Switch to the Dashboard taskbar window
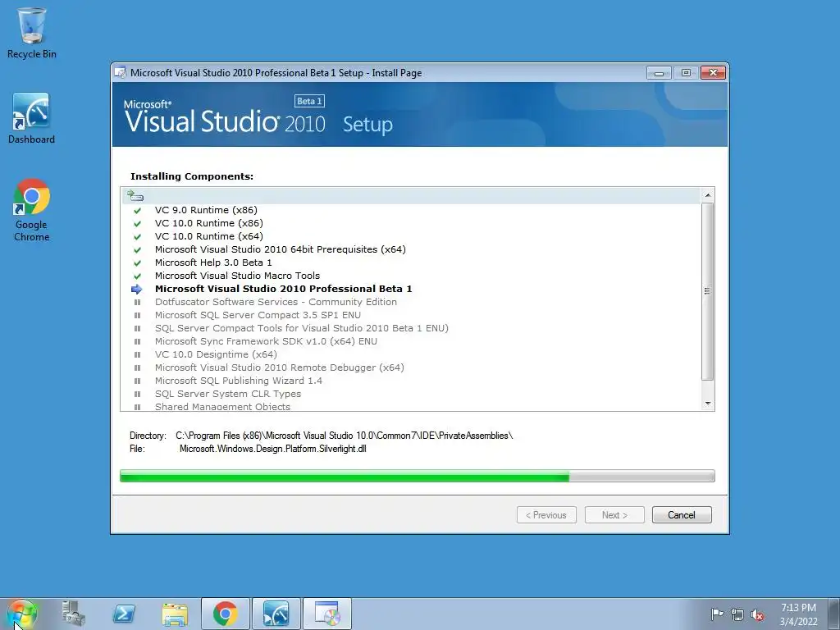Viewport: 840px width, 630px height. coord(276,614)
